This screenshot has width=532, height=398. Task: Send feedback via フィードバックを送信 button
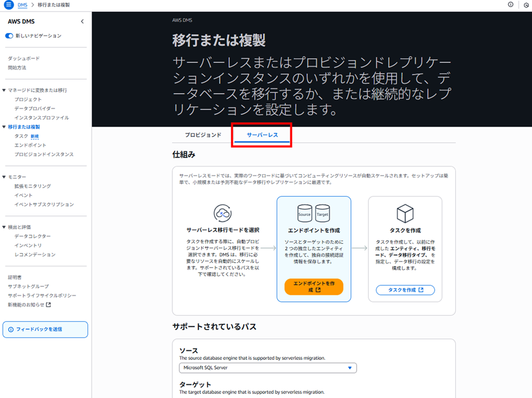[45, 329]
